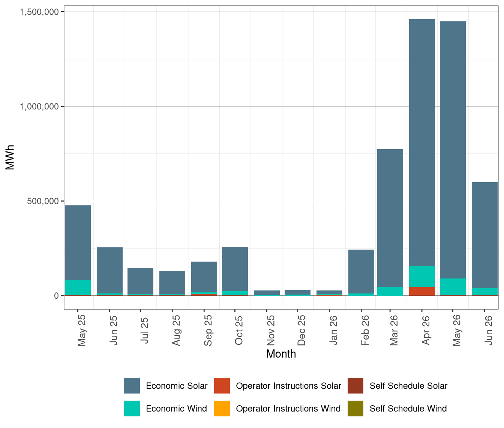Click the Economic Solar bar segment for Oct 25

point(235,269)
